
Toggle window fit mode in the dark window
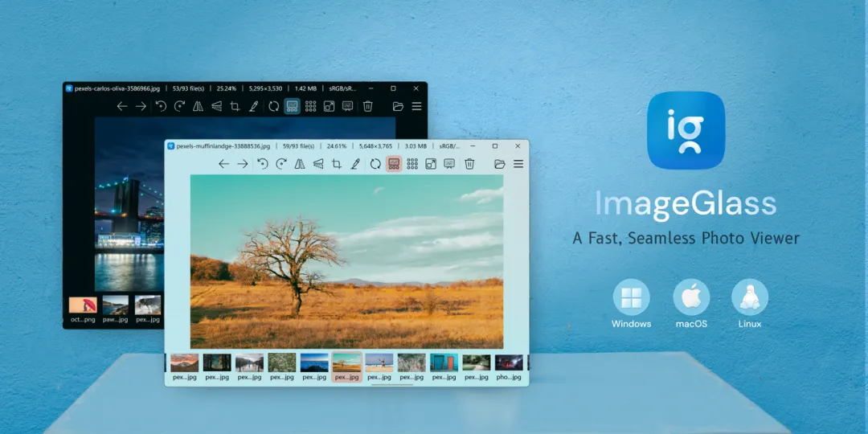coord(329,106)
